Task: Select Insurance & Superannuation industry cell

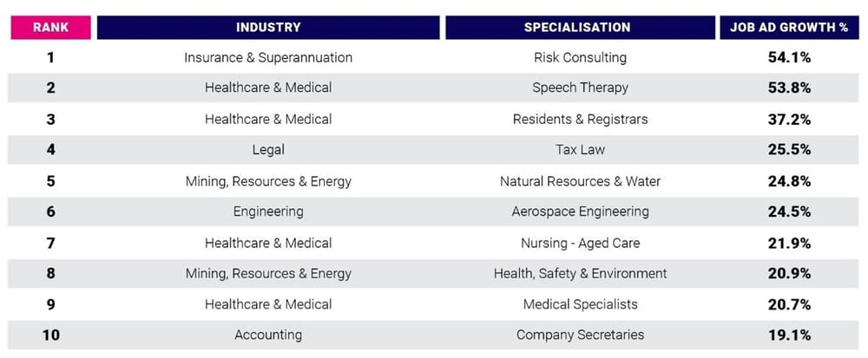Action: coord(268,57)
